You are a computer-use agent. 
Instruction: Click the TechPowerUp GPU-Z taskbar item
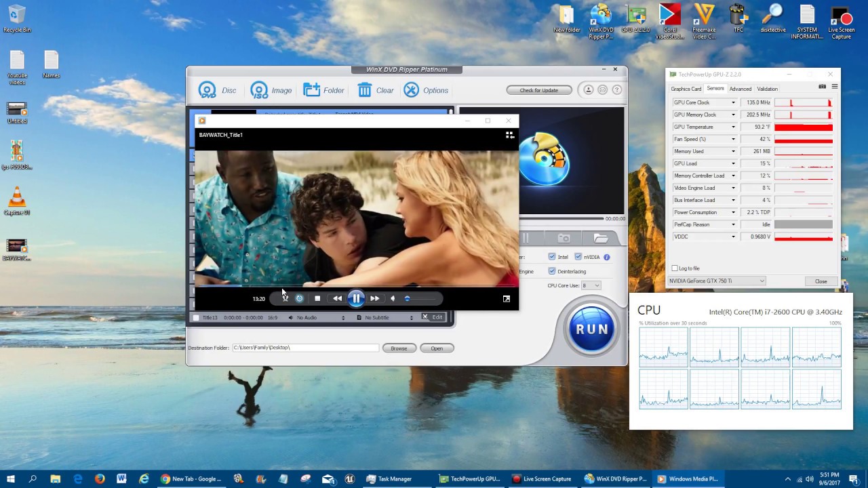tap(469, 479)
